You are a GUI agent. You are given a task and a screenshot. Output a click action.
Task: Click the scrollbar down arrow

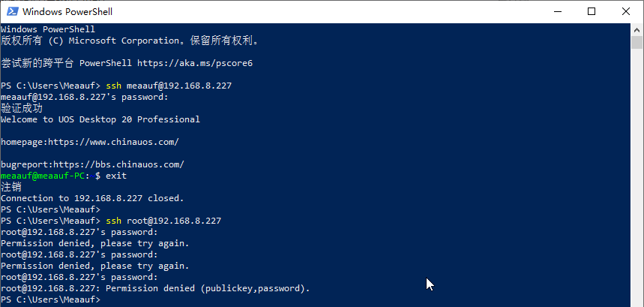coord(637,300)
